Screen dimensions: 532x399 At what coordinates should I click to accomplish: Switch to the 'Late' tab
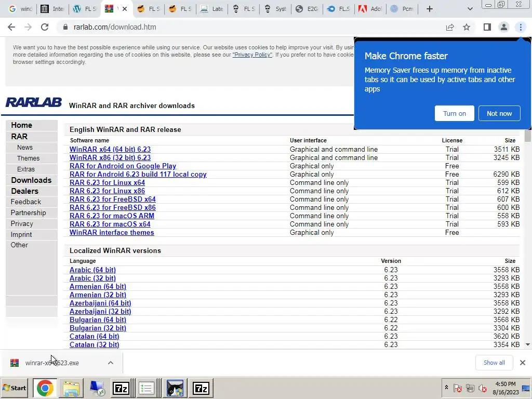click(212, 9)
